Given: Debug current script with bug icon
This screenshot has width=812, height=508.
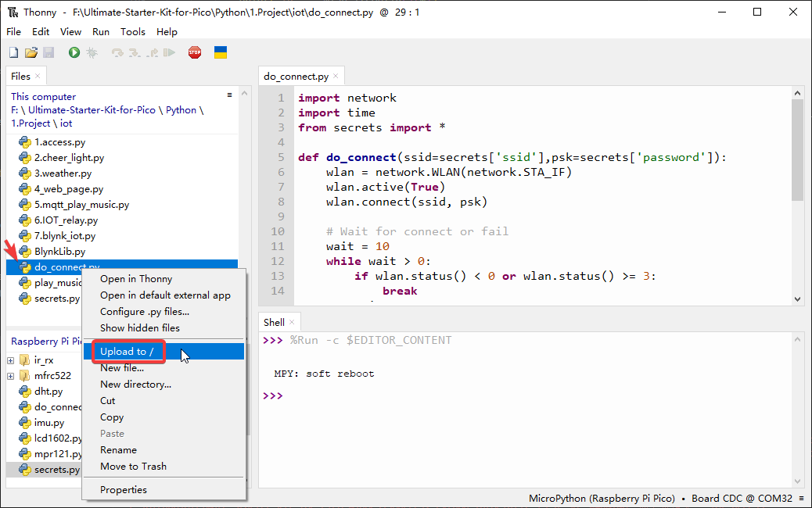Looking at the screenshot, I should 92,52.
